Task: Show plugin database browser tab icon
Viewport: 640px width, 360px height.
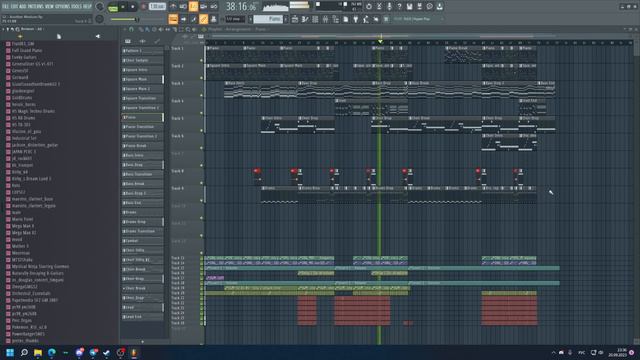Action: (x=98, y=36)
